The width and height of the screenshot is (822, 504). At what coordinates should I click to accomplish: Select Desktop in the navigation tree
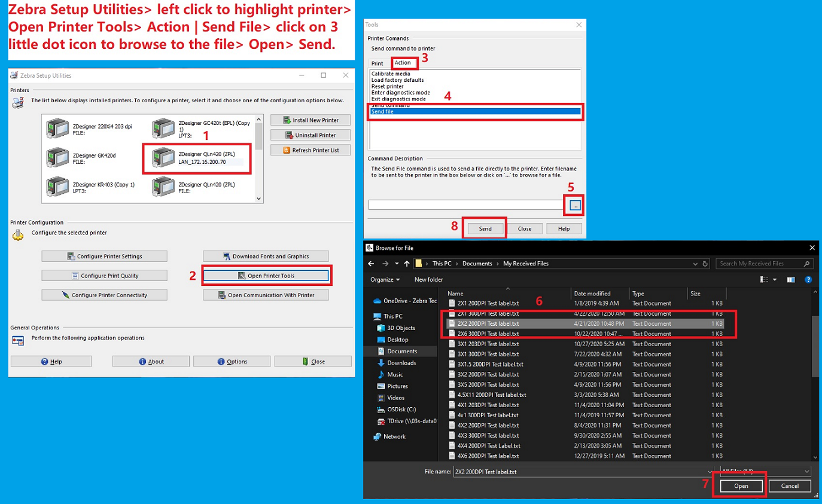click(397, 340)
